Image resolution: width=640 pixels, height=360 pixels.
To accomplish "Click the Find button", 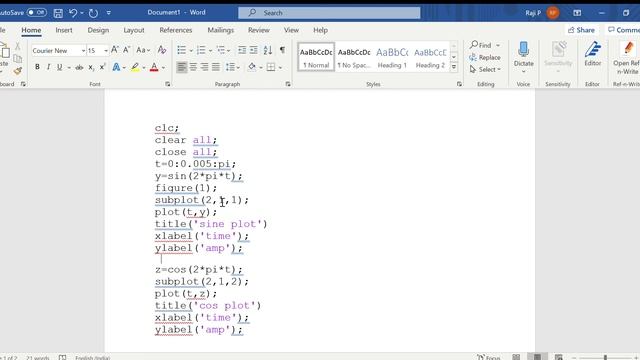I will (480, 45).
